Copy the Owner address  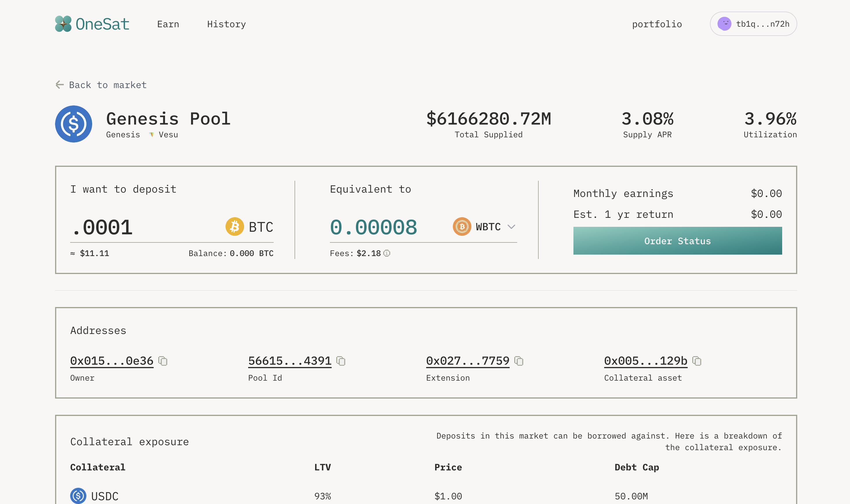pos(163,361)
